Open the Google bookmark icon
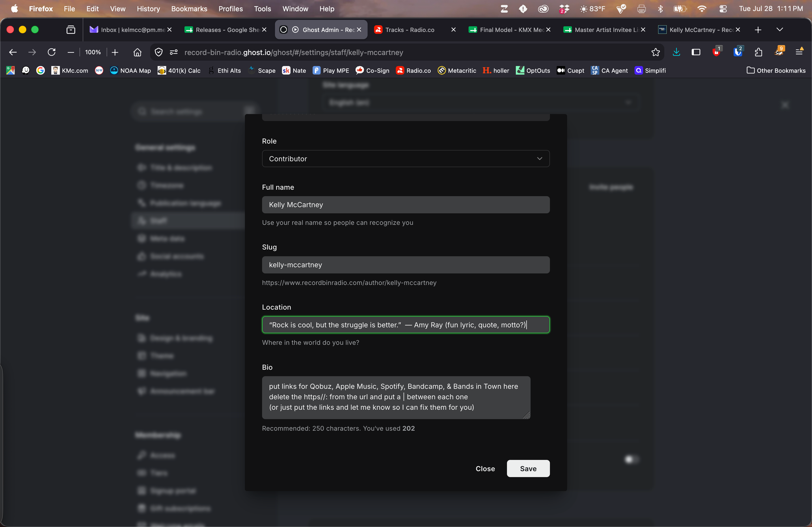The width and height of the screenshot is (812, 527). pos(40,71)
